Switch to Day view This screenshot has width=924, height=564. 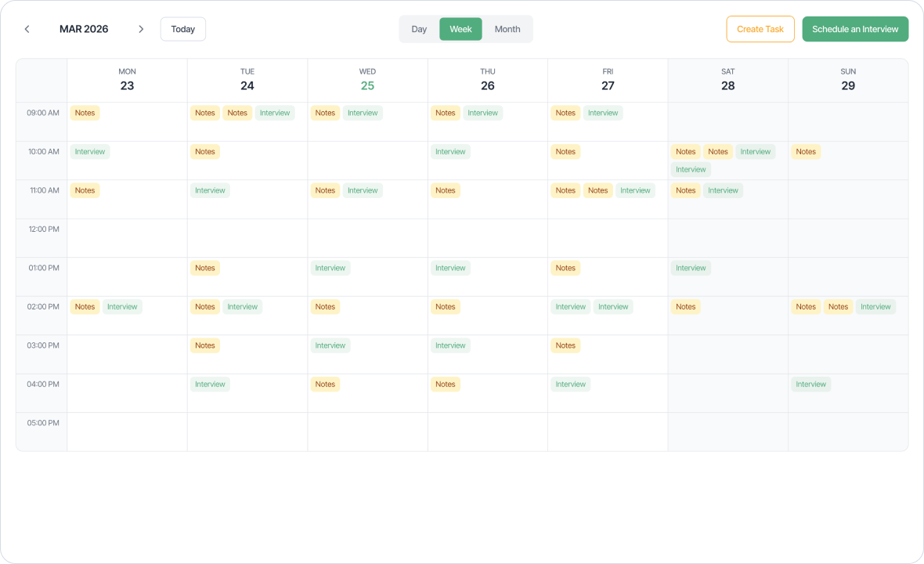click(419, 28)
